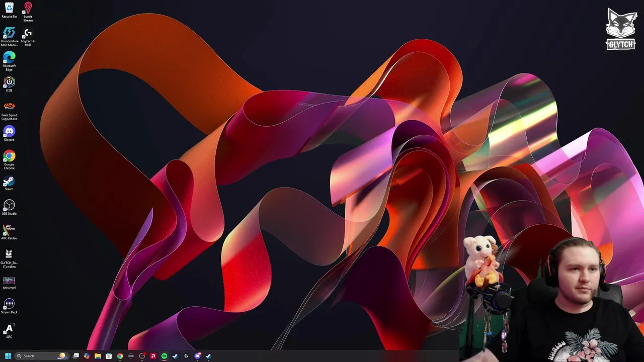Select the Recycle Bin desktop icon
This screenshot has height=362, width=644.
pos(9,10)
